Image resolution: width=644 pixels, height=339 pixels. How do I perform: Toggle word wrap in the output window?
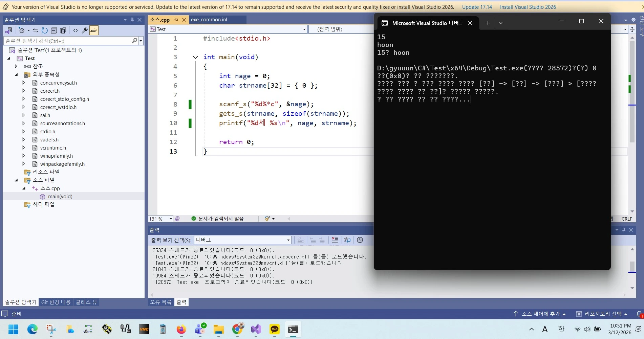[347, 240]
